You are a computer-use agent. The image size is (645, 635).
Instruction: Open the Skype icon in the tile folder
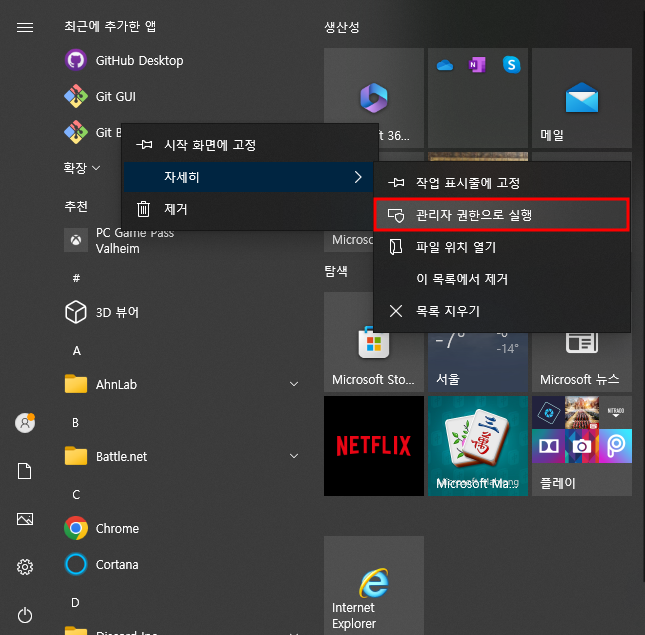point(511,65)
